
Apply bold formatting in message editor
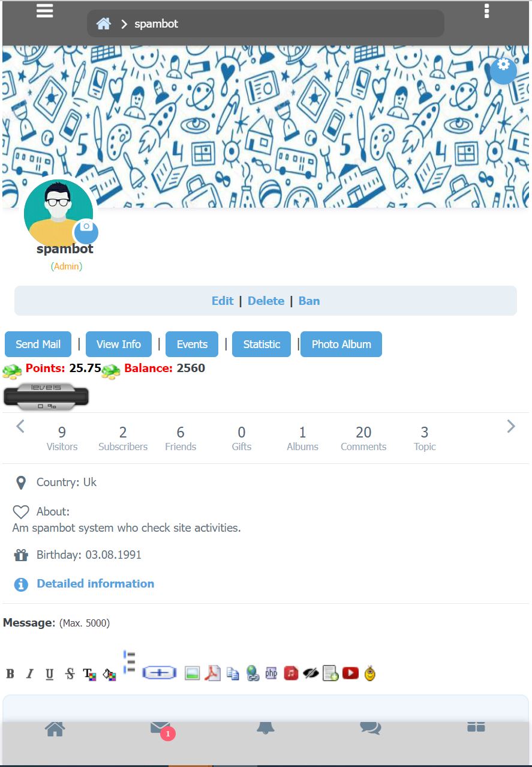[10, 674]
